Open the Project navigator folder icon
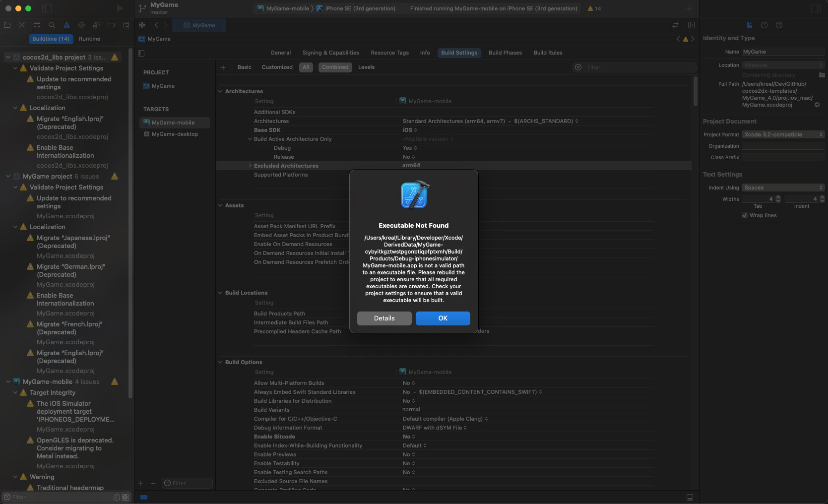 point(7,25)
